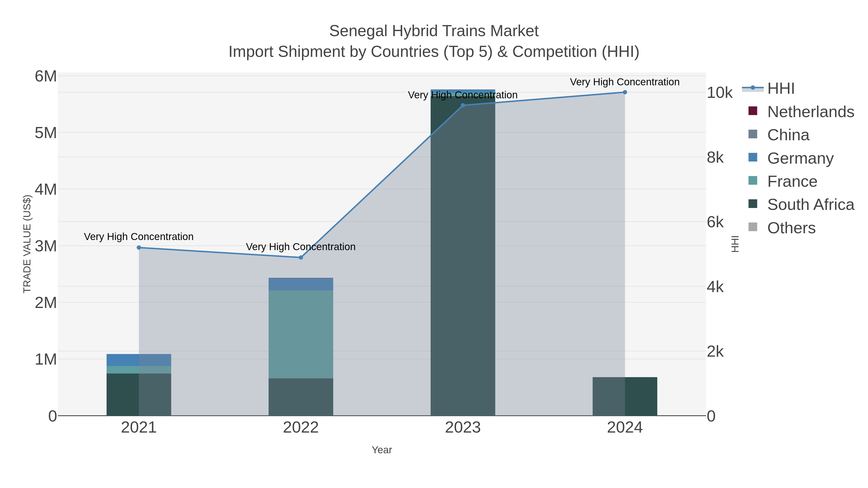Toggle the HHI line legend entry

click(x=768, y=89)
